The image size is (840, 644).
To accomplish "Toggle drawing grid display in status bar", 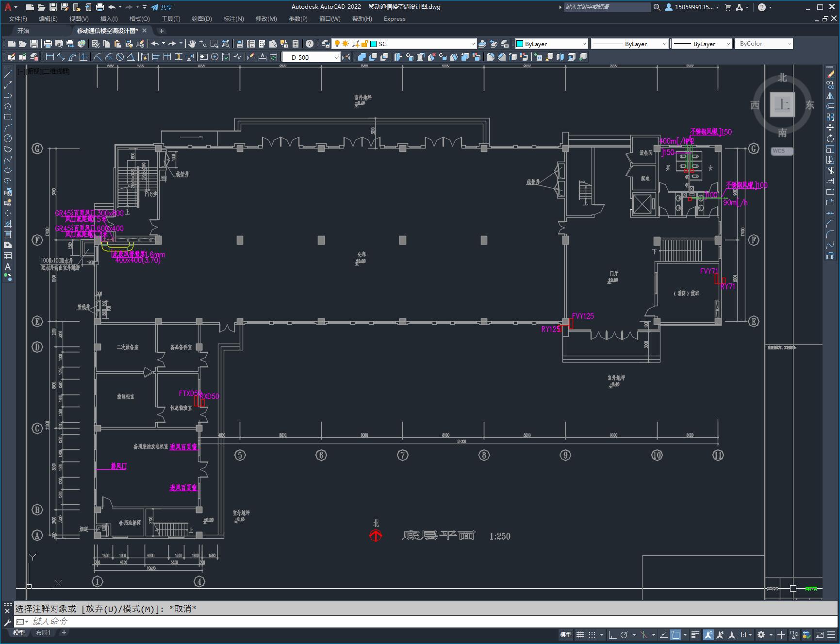I will [580, 634].
